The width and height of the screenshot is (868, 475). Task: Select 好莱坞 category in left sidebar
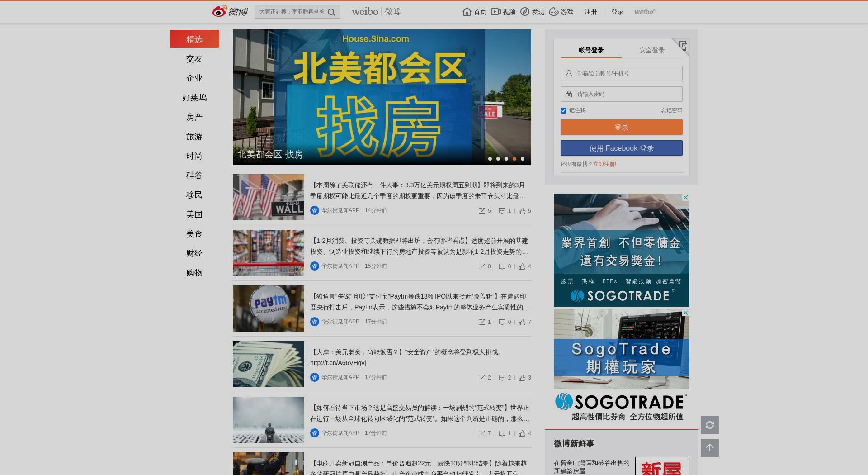click(x=194, y=98)
